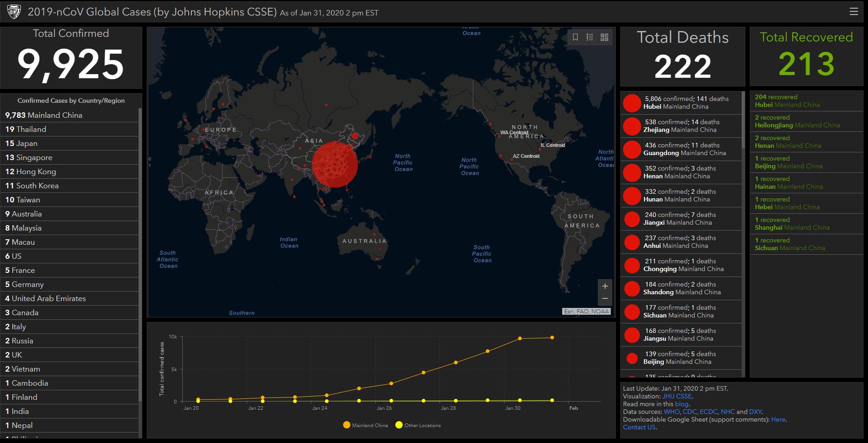Zoom out on the map
Screen dimensions: 868x443
tap(605, 298)
